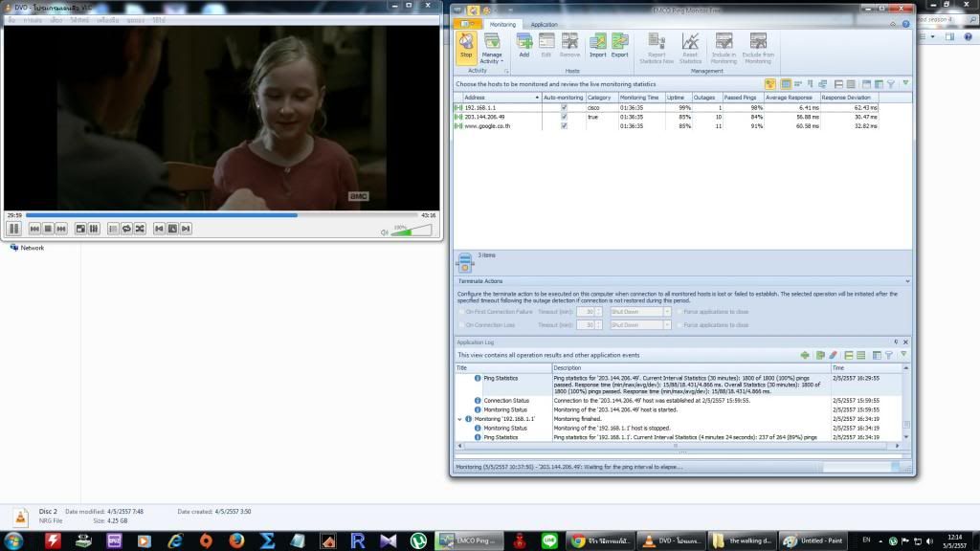The image size is (980, 551).
Task: Enable On Connection Loss checkbox
Action: point(462,325)
